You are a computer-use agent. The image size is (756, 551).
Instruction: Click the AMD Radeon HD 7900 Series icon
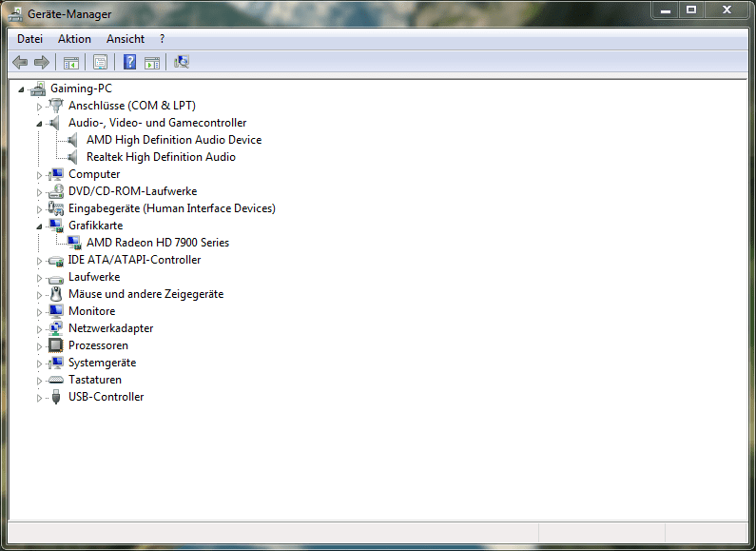click(74, 243)
